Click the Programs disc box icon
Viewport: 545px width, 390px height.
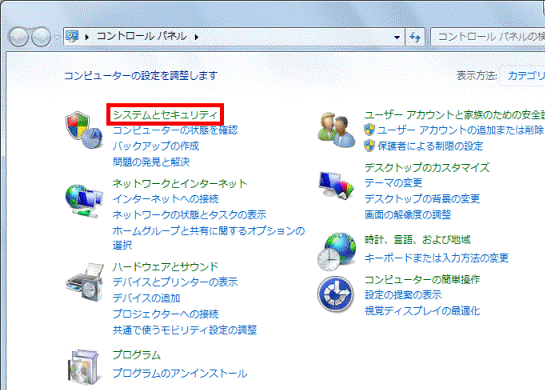[x=84, y=367]
